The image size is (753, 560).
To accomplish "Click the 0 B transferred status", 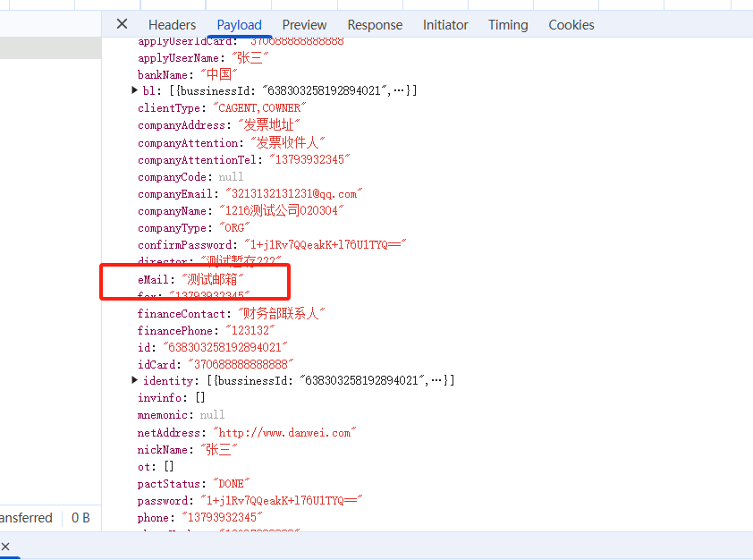I will [80, 518].
